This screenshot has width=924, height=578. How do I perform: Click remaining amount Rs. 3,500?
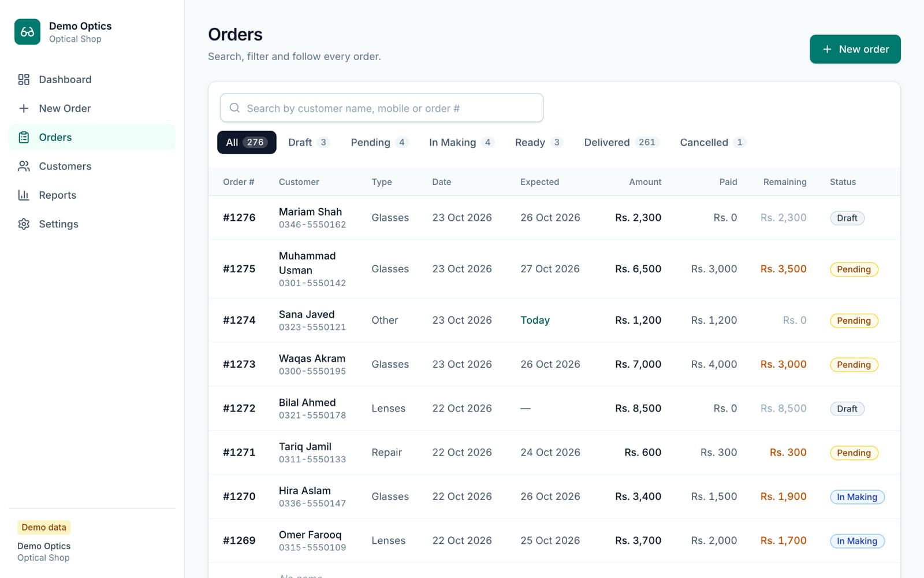[x=783, y=269]
